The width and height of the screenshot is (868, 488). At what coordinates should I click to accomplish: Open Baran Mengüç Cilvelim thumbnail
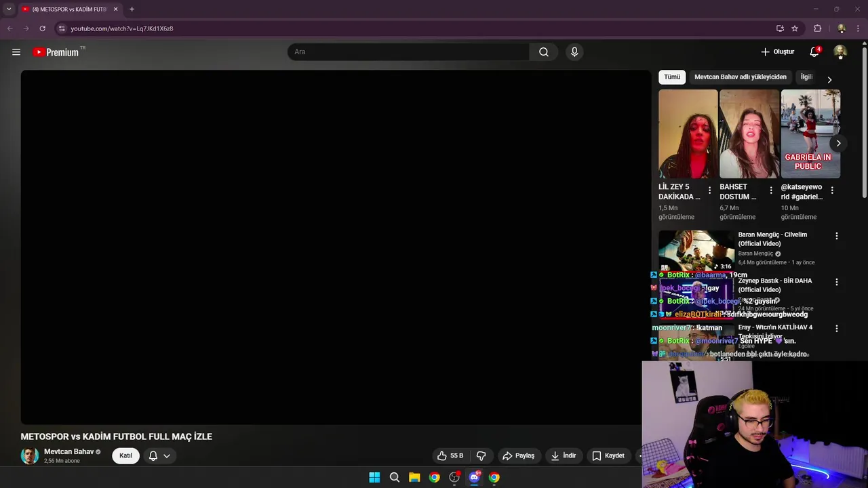696,251
